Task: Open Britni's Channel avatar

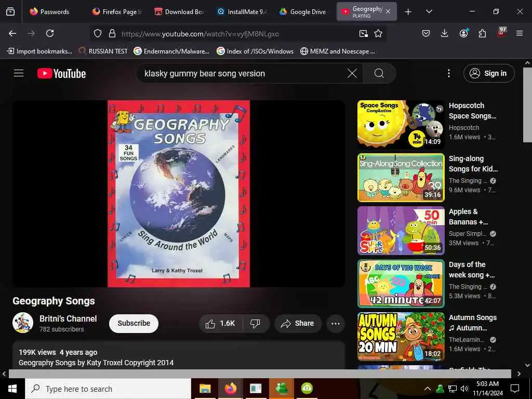Action: (x=23, y=323)
